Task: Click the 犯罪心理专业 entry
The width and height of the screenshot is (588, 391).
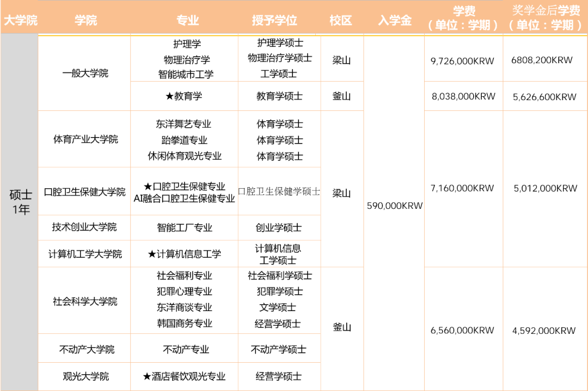Action: click(x=183, y=291)
